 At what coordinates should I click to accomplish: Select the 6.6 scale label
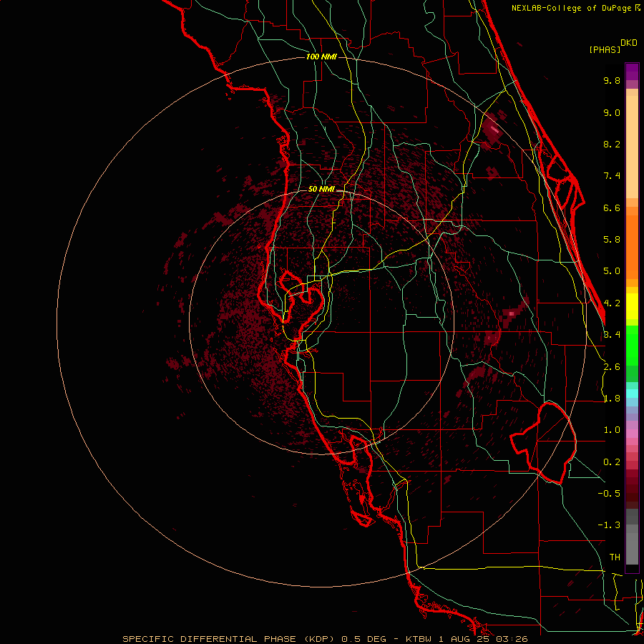(x=612, y=208)
